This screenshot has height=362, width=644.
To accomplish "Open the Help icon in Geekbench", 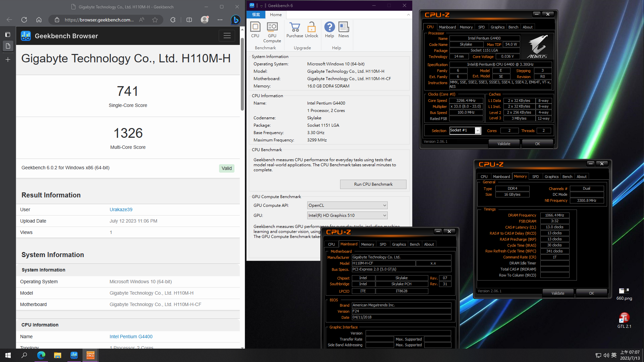I will 329,30.
